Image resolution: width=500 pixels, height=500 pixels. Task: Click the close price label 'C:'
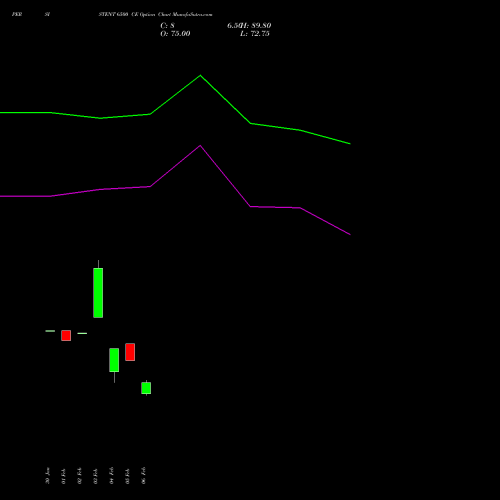click(164, 26)
